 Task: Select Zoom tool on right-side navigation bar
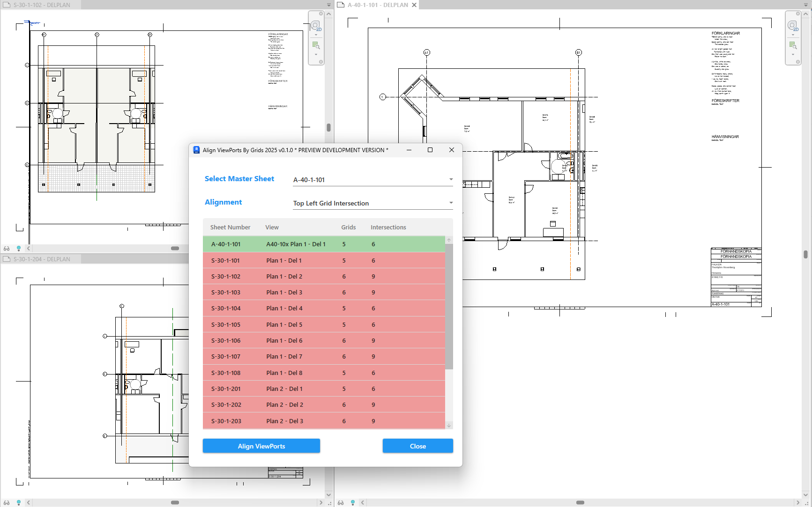tap(793, 45)
